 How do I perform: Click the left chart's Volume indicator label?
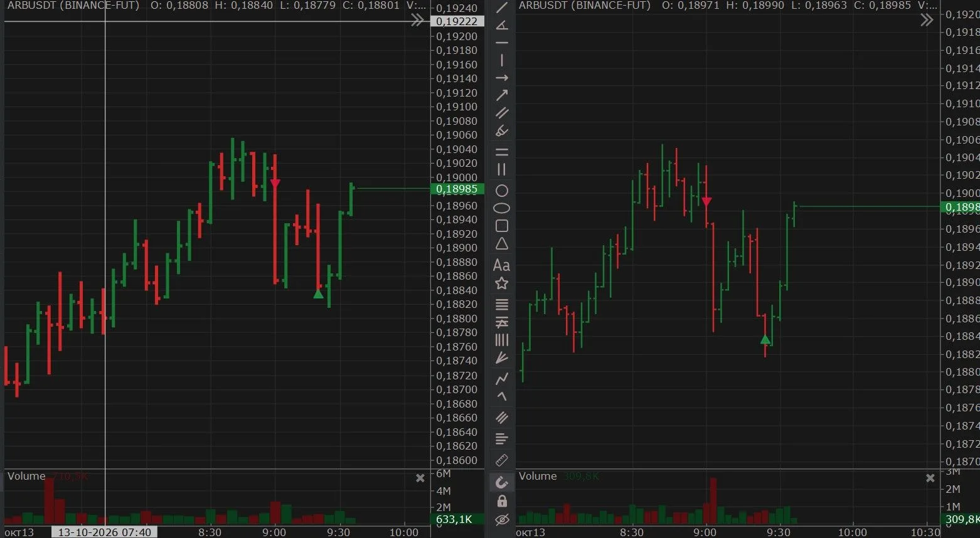26,476
